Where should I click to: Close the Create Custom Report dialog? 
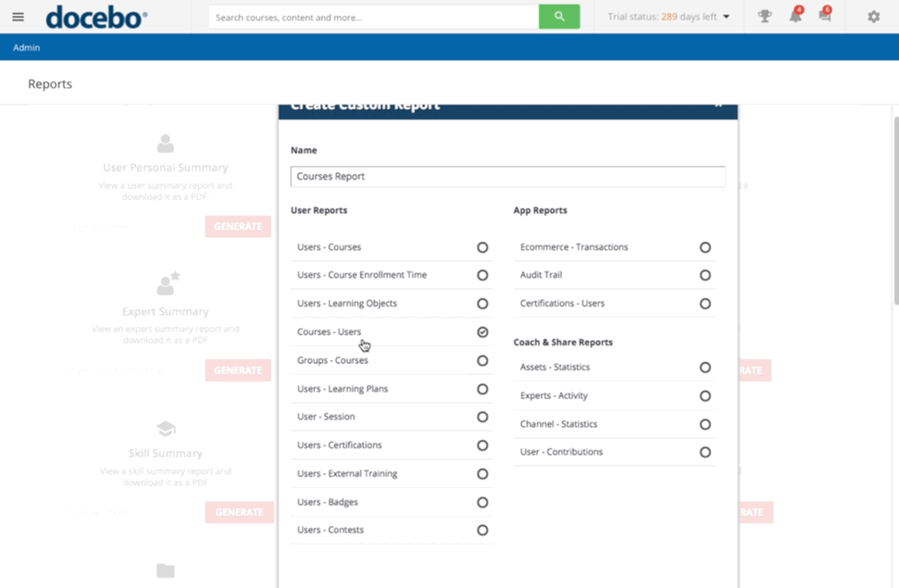click(x=718, y=106)
